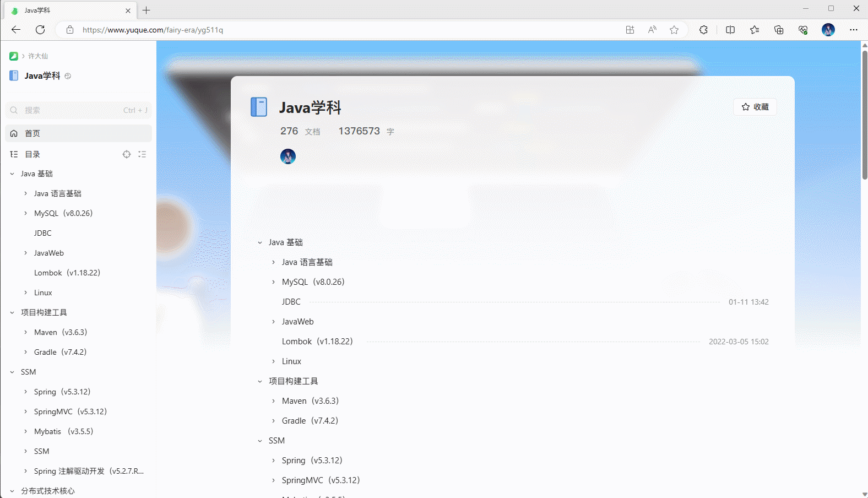Click the 收藏 button
The image size is (868, 498).
[755, 107]
